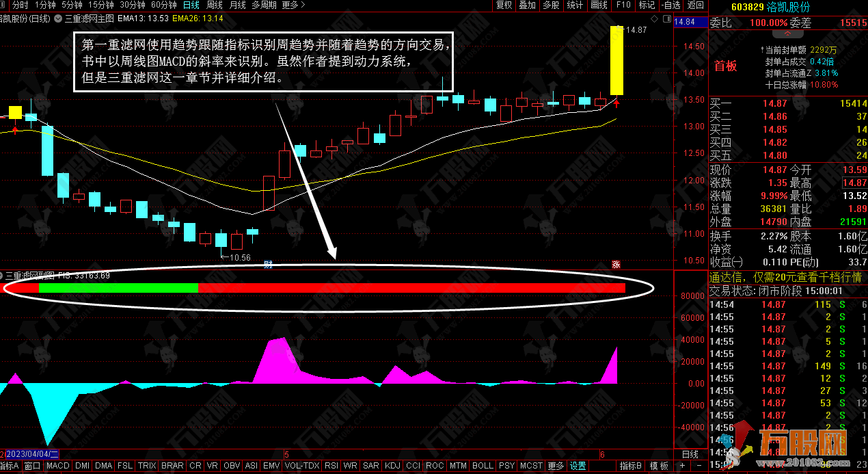Click the minus button in the bottom bar

[x=700, y=466]
